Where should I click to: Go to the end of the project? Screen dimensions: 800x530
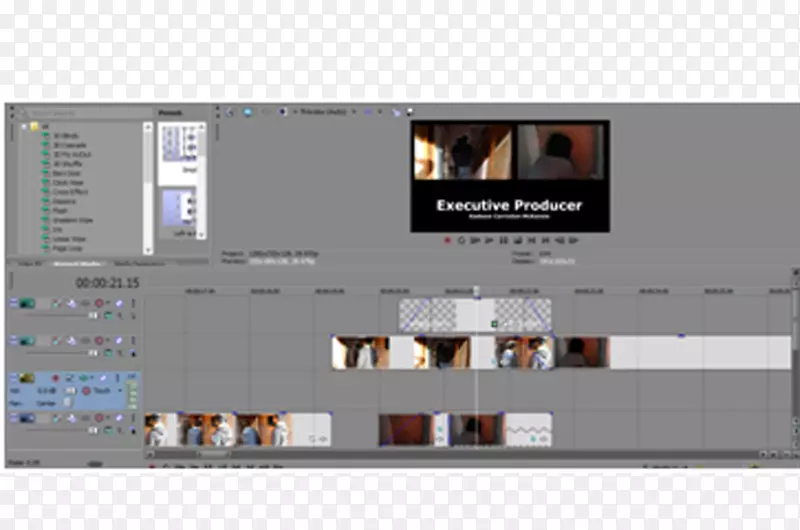tap(545, 240)
